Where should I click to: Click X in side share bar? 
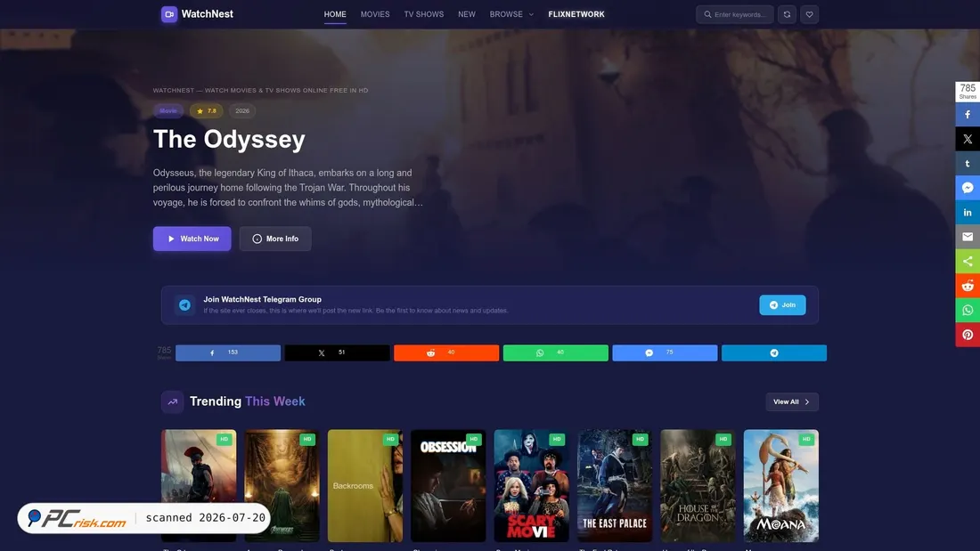click(x=968, y=139)
